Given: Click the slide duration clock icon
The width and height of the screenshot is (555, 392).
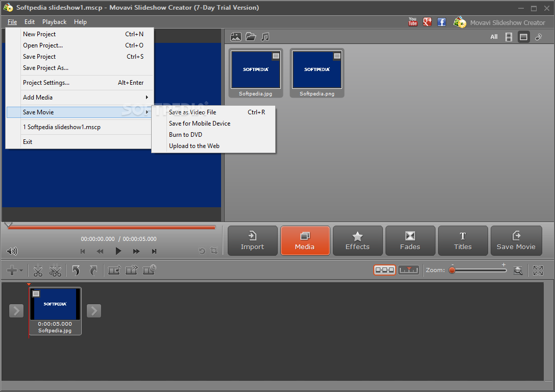Looking at the screenshot, I should 150,270.
